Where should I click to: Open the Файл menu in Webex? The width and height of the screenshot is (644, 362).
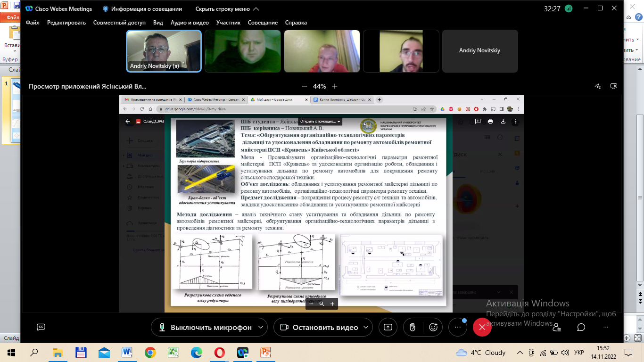tap(33, 22)
